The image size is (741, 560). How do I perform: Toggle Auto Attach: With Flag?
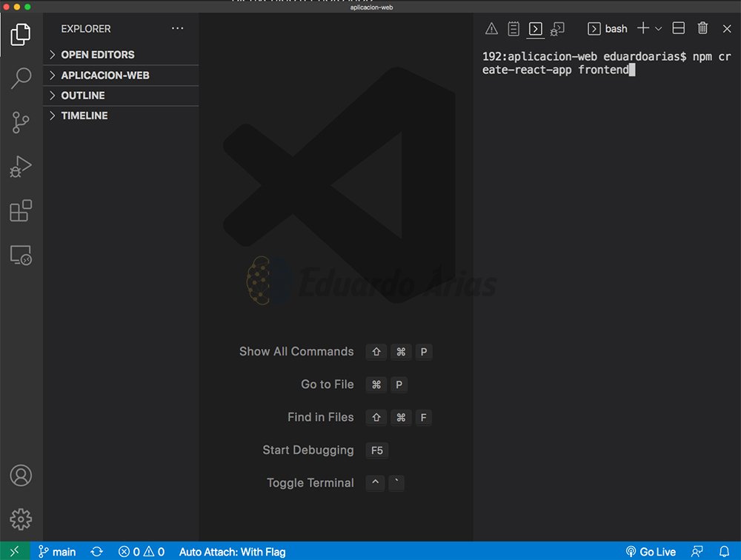[232, 552]
